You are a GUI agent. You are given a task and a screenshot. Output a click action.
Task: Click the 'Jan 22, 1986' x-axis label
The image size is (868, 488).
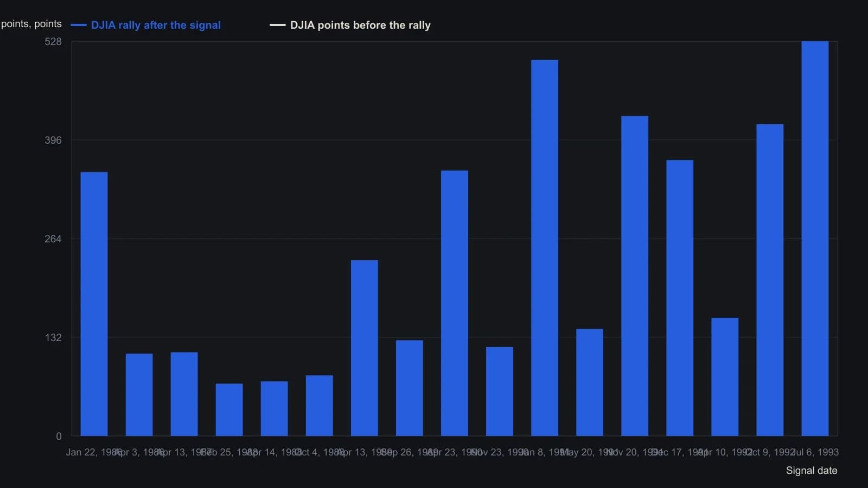click(x=94, y=452)
